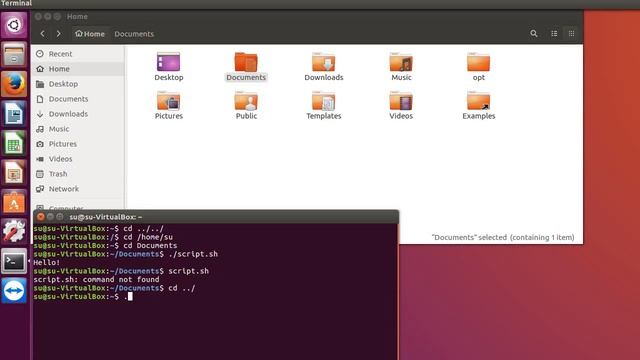Click the 'Documents selected' status text
640x360 pixels.
click(503, 238)
